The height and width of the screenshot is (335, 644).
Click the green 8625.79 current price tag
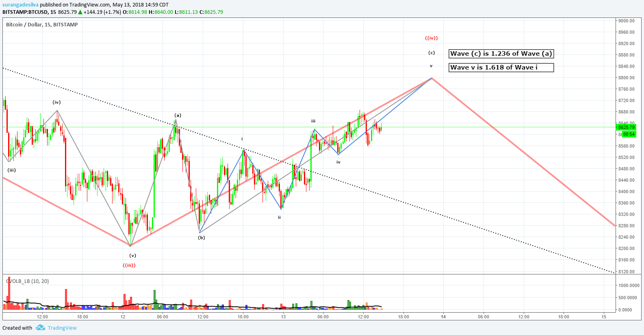coord(626,128)
